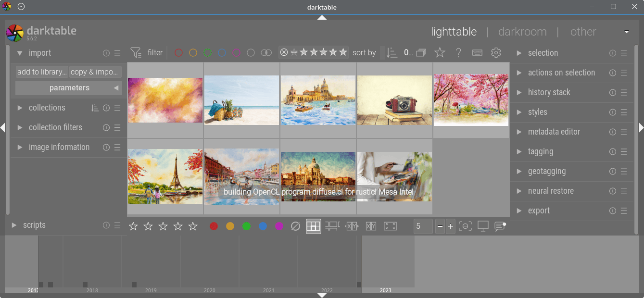Collapse left panel with edge arrow
The height and width of the screenshot is (298, 644).
2,128
